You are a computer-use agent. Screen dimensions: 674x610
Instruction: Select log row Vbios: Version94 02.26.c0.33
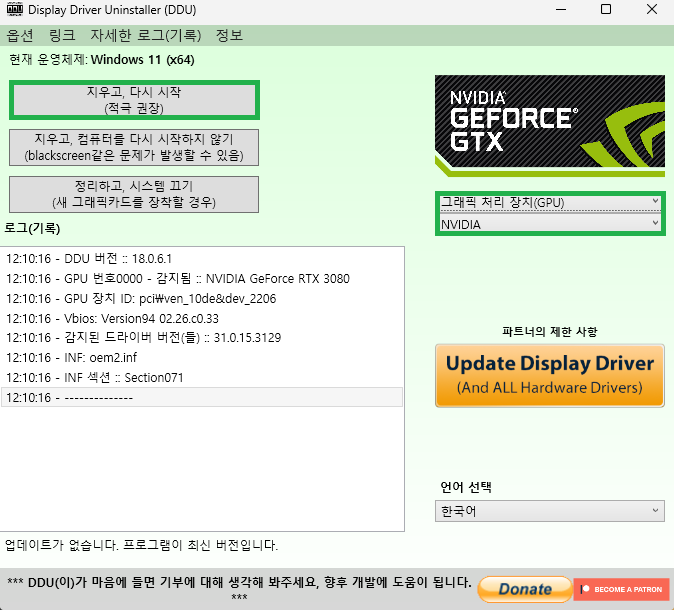click(202, 319)
